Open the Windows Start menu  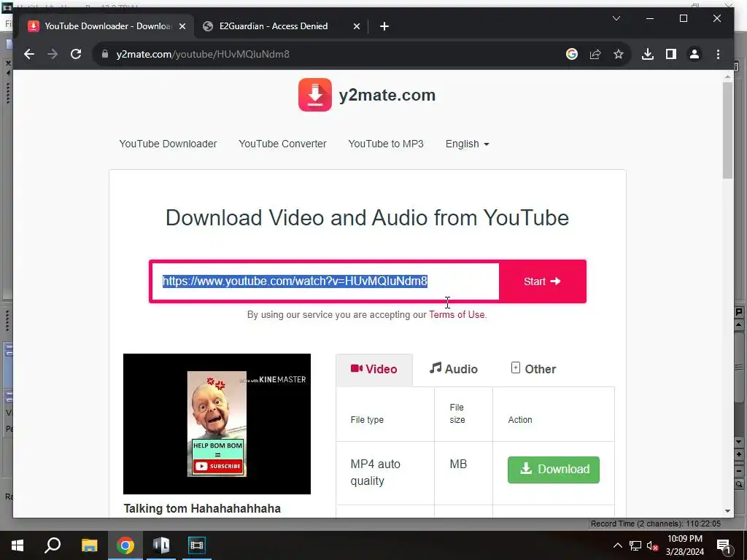tap(18, 545)
